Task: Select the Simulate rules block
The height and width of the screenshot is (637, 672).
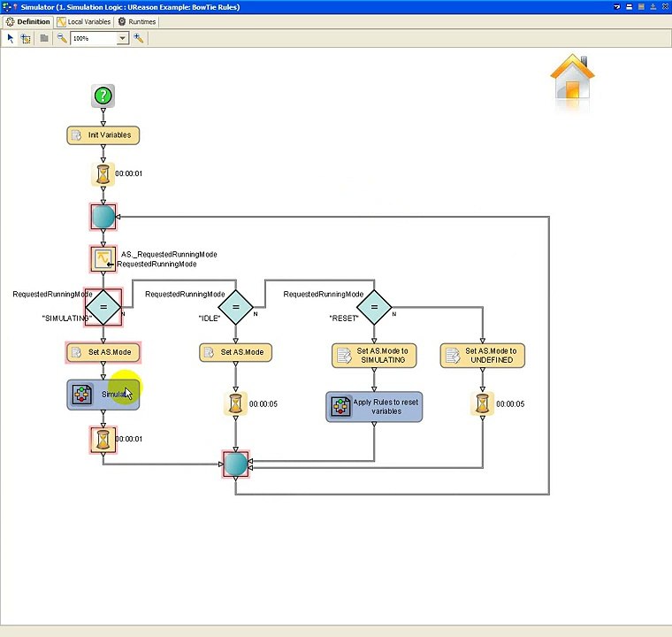Action: pyautogui.click(x=103, y=395)
